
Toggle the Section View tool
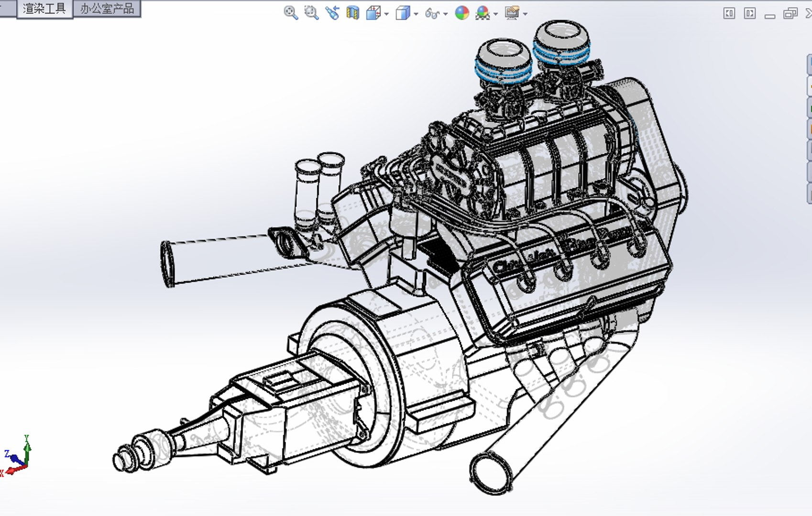[353, 13]
